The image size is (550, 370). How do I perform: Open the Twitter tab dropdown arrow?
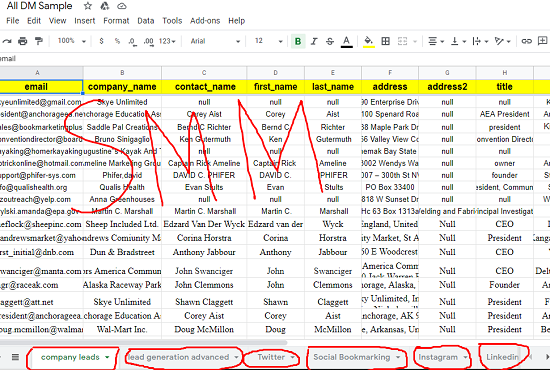[x=292, y=357]
